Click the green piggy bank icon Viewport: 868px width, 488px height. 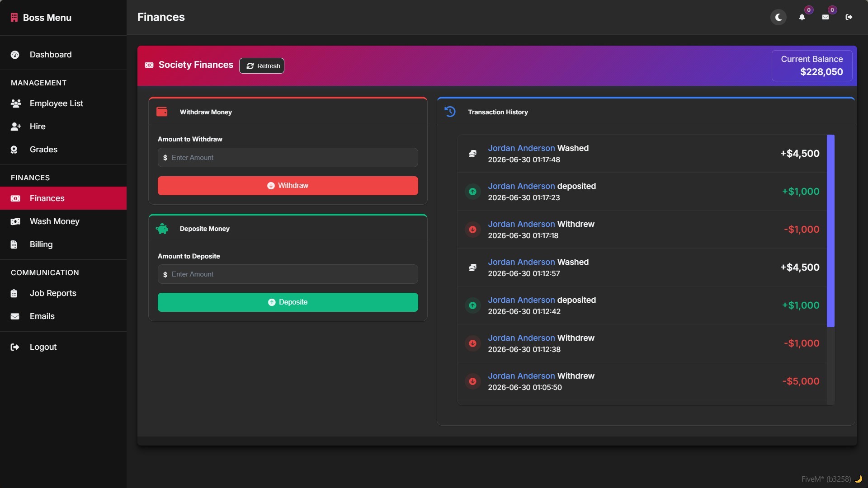pyautogui.click(x=162, y=229)
